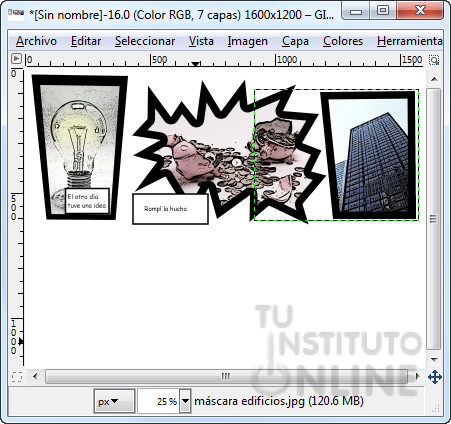Click the horizontal scrollbar thumb
Image resolution: width=451 pixels, height=424 pixels.
pyautogui.click(x=226, y=377)
